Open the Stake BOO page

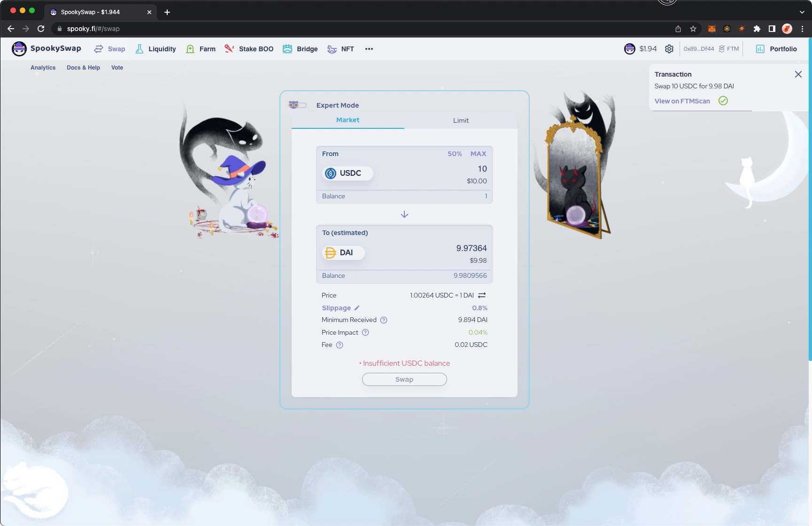(249, 49)
